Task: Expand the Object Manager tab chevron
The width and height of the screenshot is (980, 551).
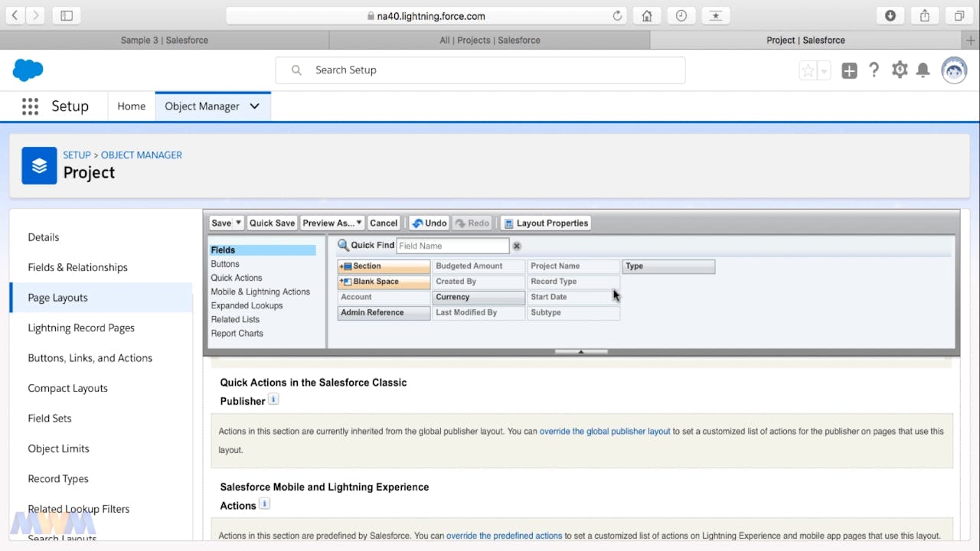Action: pyautogui.click(x=255, y=106)
